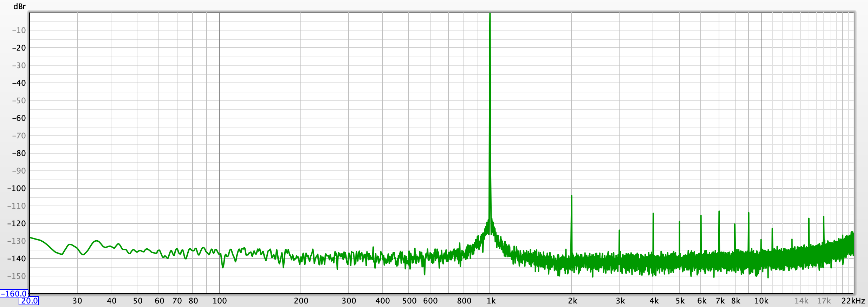868x307 pixels.
Task: Click the -50 level axis label
Action: [x=19, y=100]
